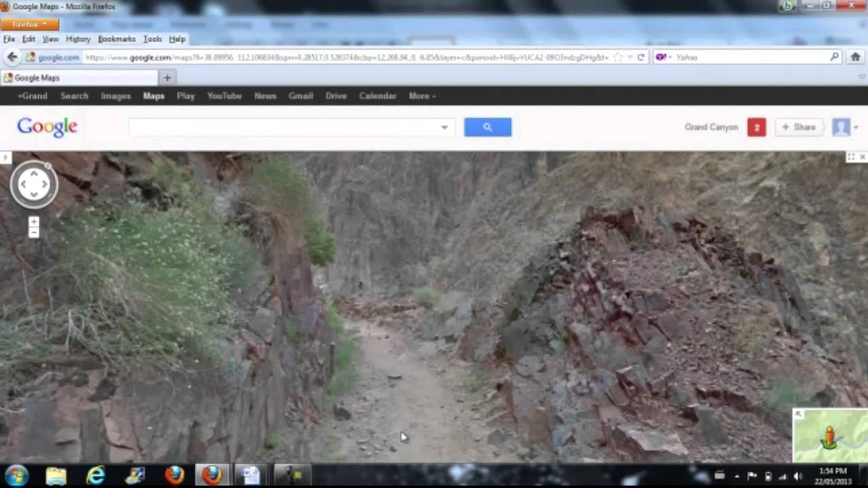
Task: Bookmark this page with the star
Action: [x=618, y=57]
